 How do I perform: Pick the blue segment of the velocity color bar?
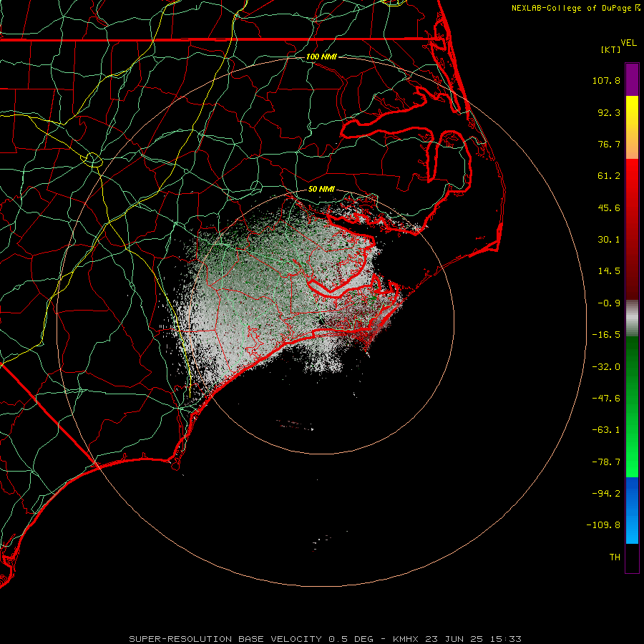(x=632, y=510)
